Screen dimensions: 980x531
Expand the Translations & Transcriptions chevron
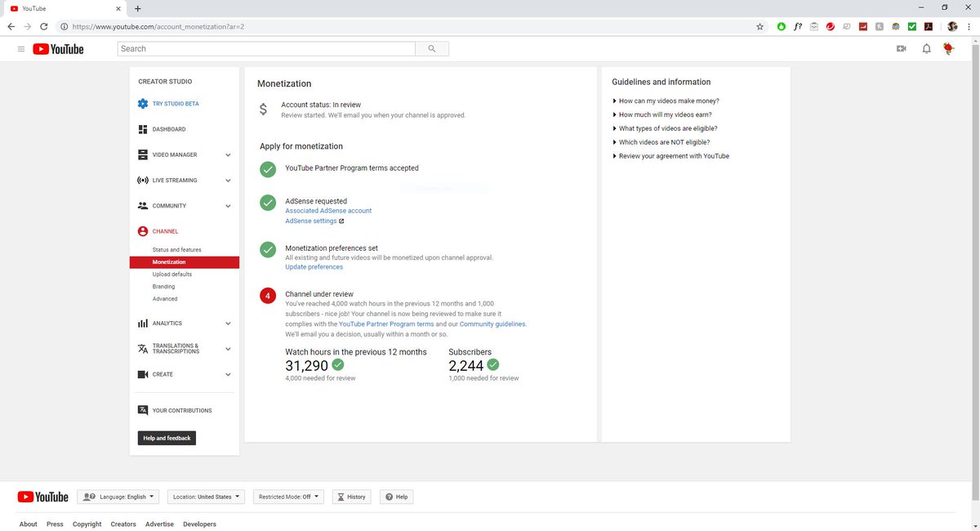tap(228, 349)
